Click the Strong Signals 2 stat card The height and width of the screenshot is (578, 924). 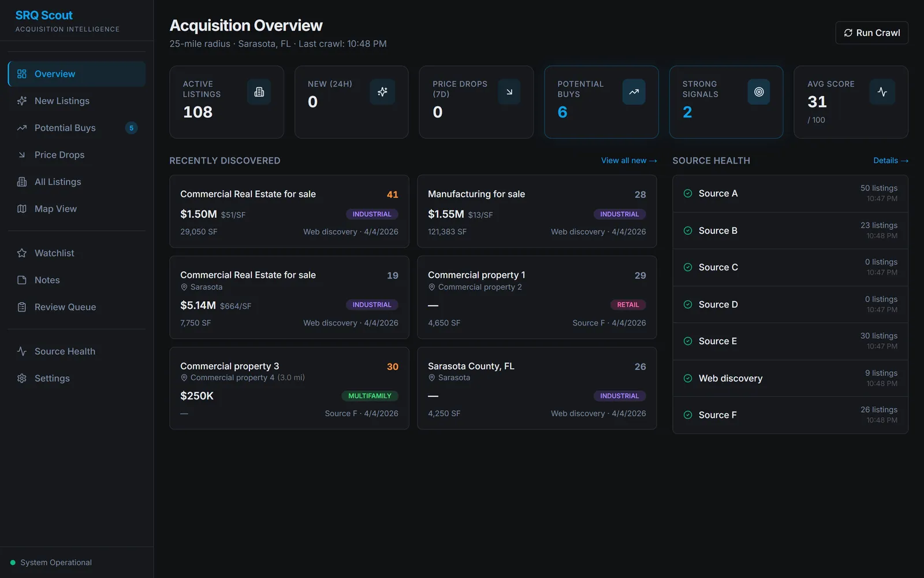tap(726, 102)
